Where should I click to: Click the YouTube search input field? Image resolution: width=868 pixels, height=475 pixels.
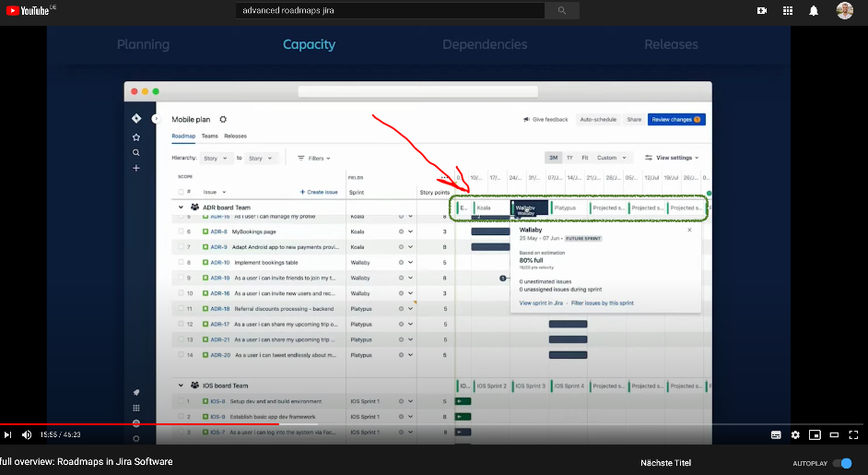[391, 10]
